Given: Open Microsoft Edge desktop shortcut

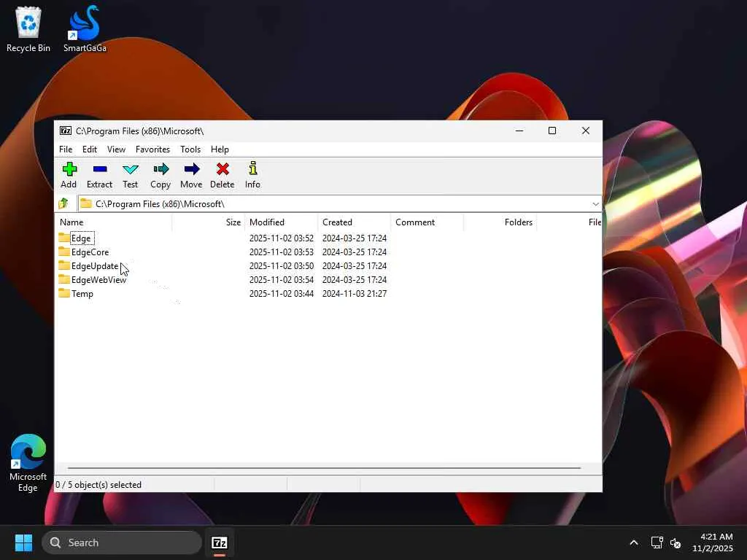Looking at the screenshot, I should coord(28,463).
